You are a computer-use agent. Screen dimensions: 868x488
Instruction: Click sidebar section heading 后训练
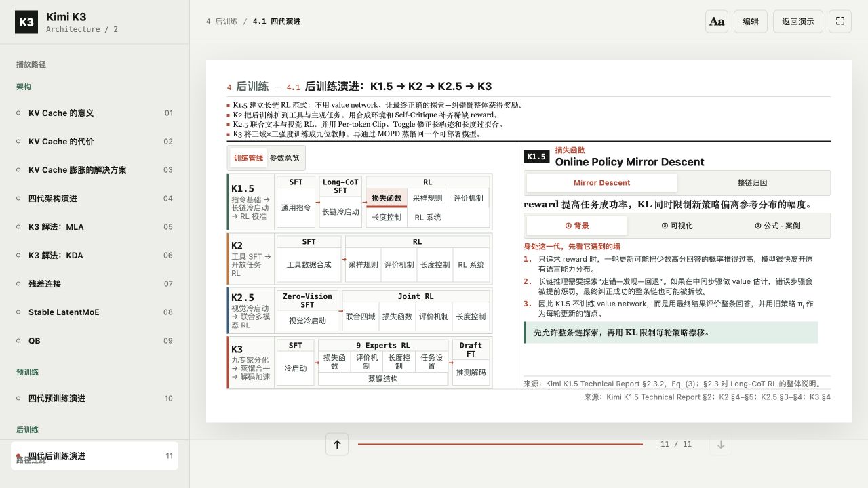coord(28,430)
